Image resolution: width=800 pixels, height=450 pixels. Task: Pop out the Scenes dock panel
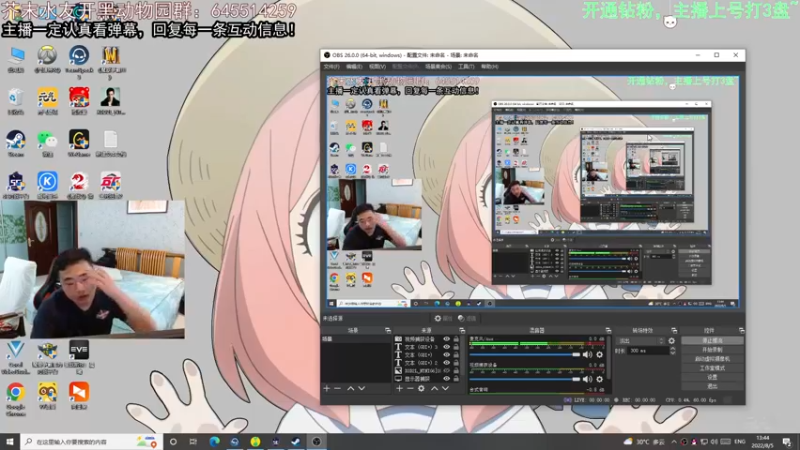click(388, 331)
